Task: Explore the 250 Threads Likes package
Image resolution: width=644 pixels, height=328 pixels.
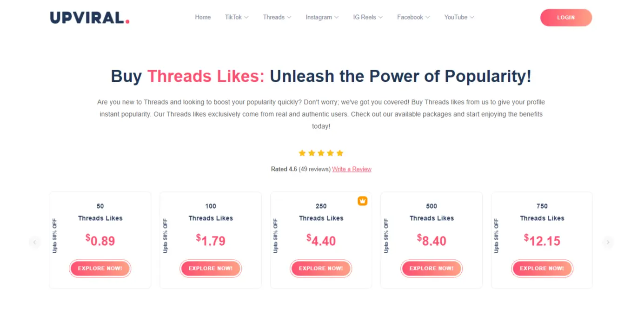Action: click(321, 269)
